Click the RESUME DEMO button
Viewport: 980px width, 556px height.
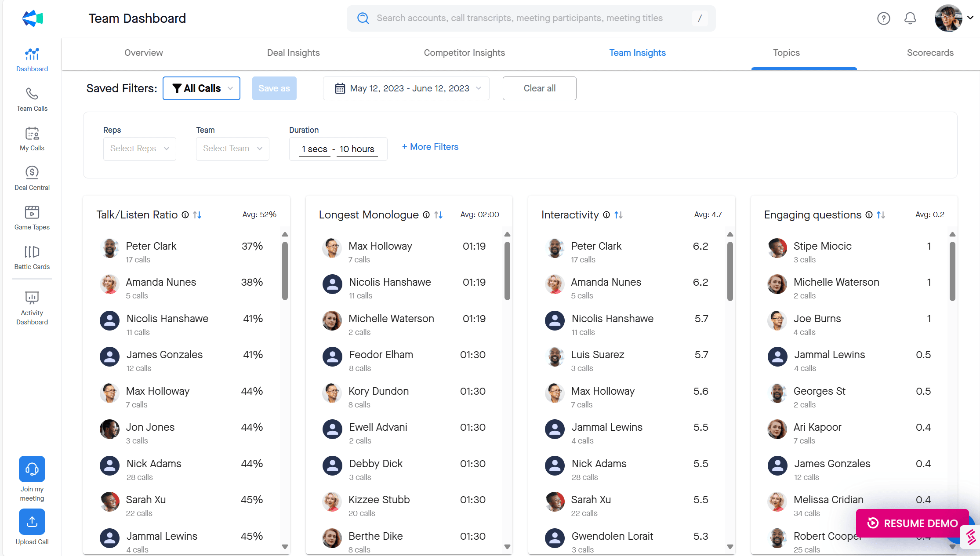(x=912, y=523)
